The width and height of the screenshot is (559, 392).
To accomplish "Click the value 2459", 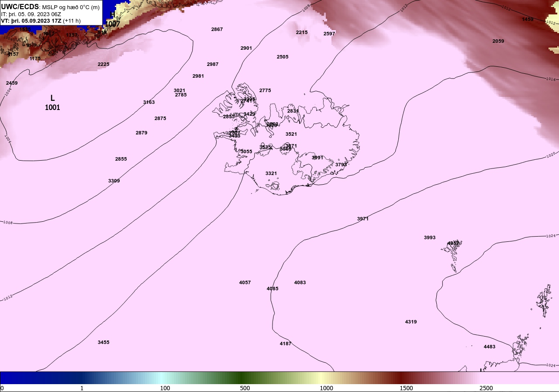I will [x=12, y=83].
